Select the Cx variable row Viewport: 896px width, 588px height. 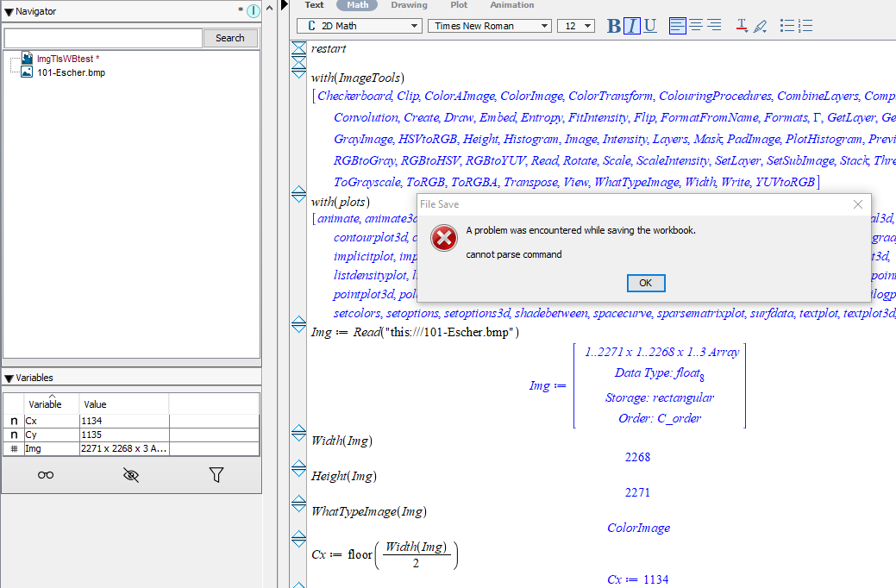pyautogui.click(x=131, y=421)
